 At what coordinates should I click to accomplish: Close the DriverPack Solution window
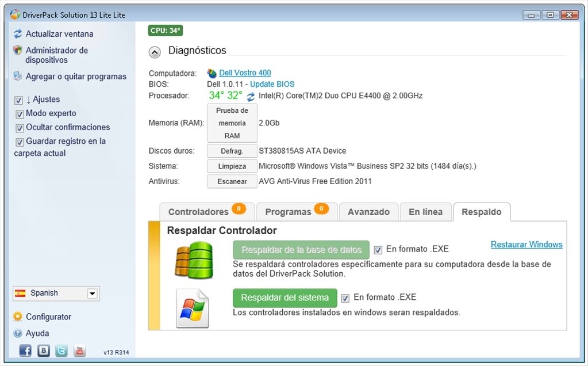pos(570,15)
